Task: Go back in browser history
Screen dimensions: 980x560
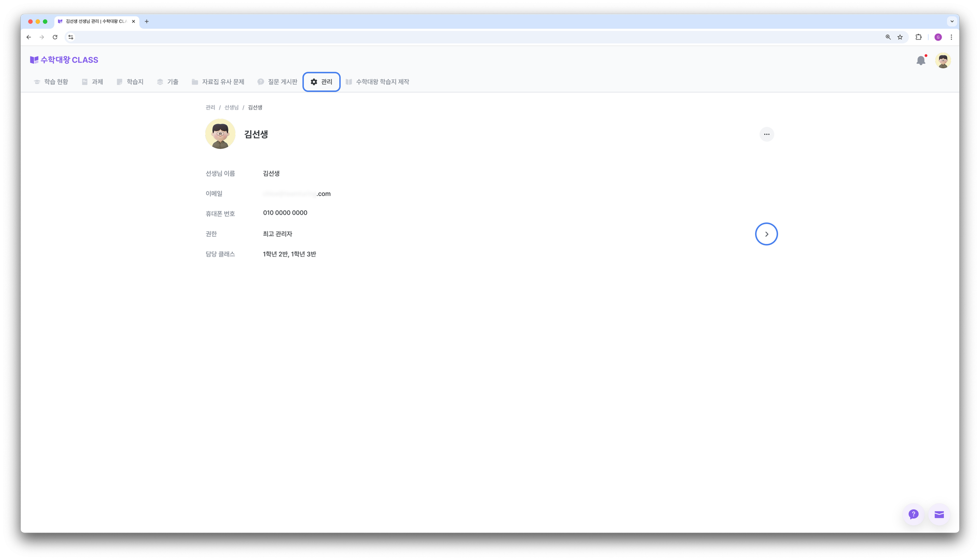Action: 29,37
